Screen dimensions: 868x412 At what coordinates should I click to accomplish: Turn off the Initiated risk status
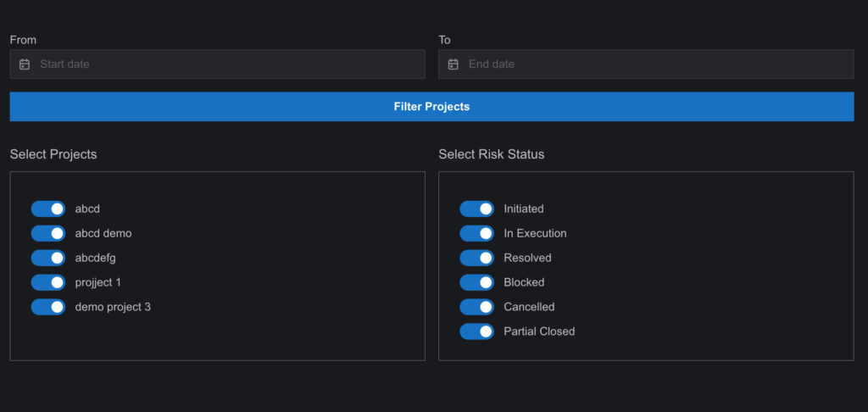point(476,209)
